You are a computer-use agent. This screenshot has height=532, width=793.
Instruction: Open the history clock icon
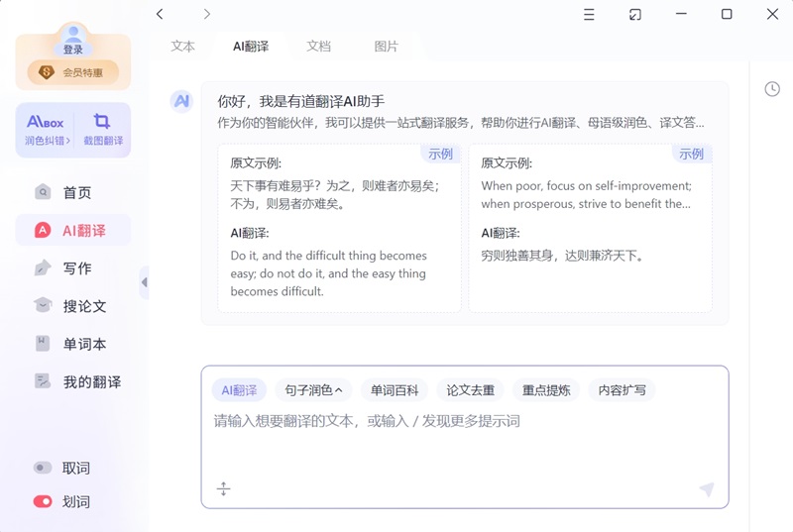point(772,89)
